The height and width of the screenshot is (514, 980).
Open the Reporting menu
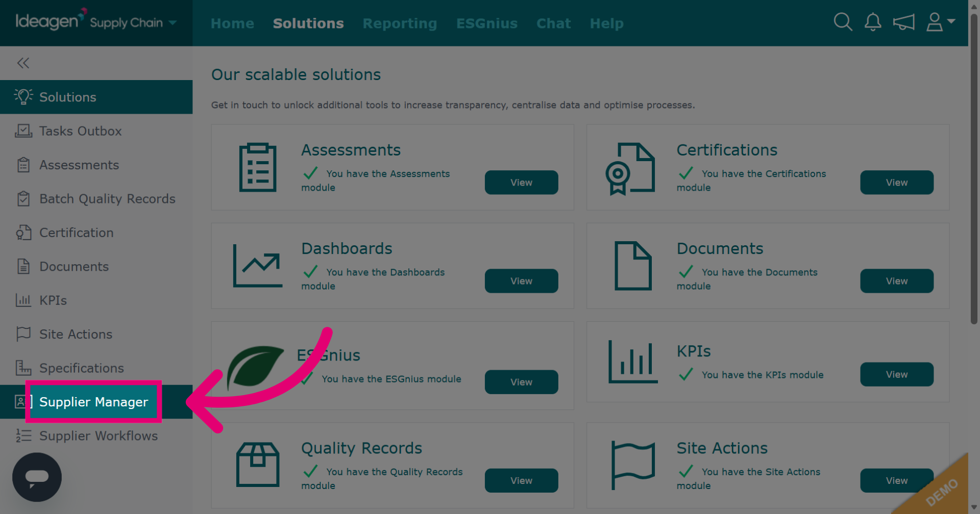click(x=400, y=23)
